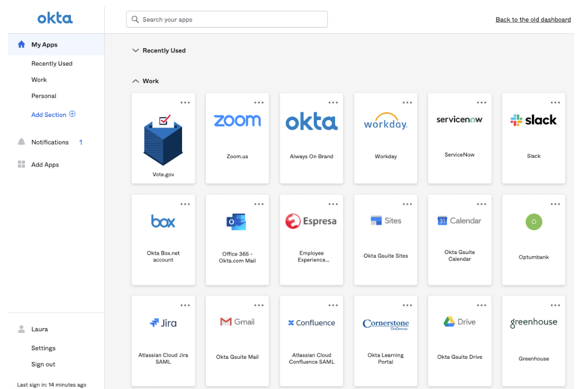
Task: Launch Office 365 Outlook mail icon
Action: pos(237,222)
